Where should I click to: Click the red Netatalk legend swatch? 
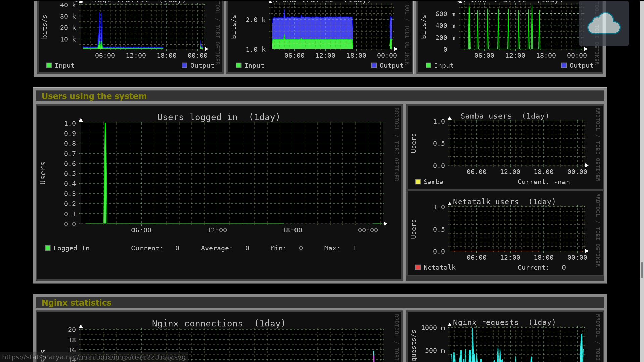[418, 267]
